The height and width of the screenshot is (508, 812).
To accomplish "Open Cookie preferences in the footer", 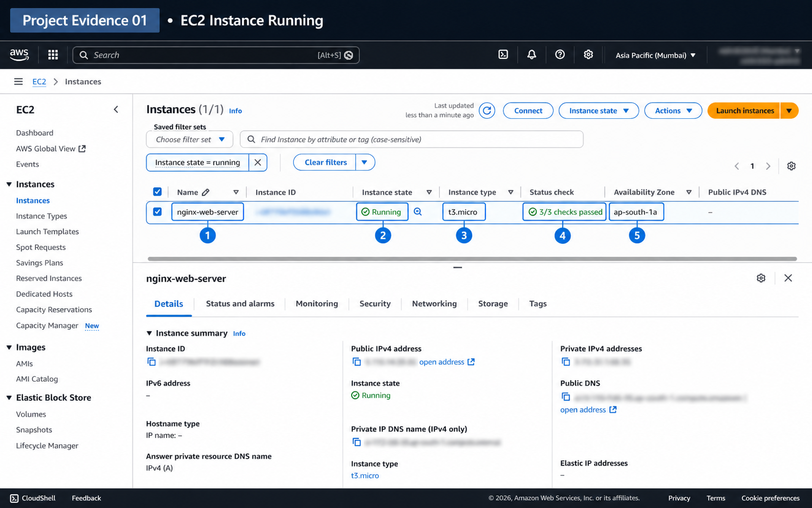I will click(x=771, y=498).
